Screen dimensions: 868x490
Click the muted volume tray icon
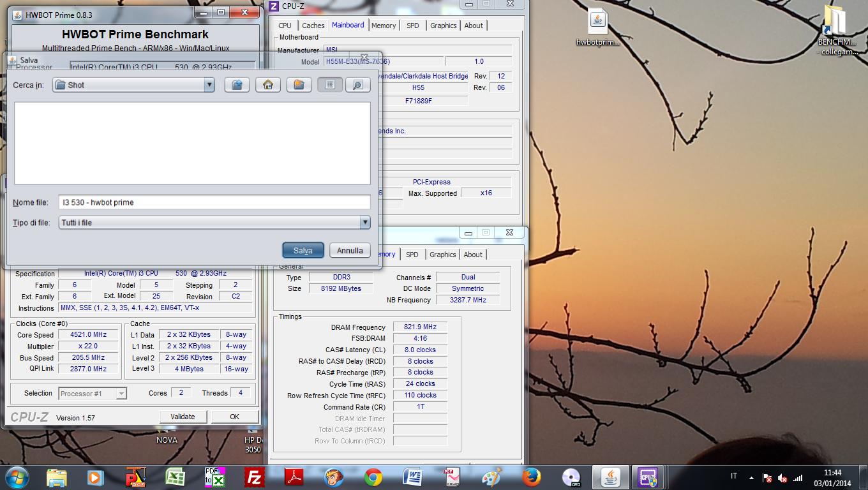coord(782,478)
